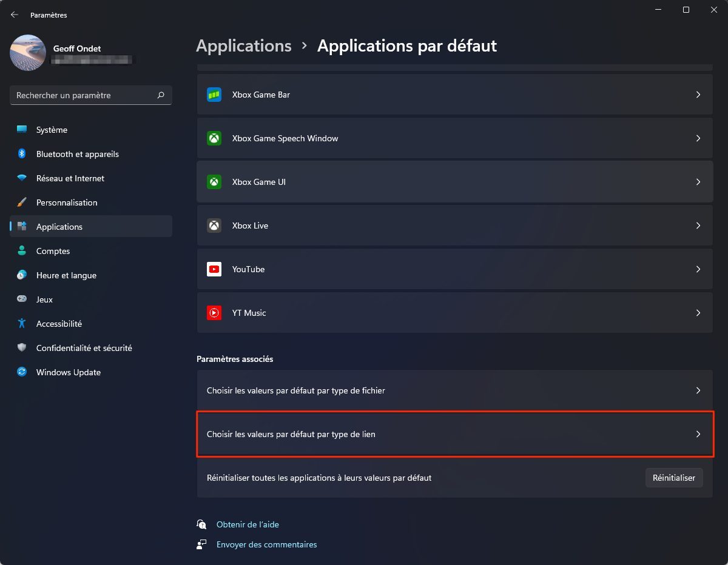This screenshot has height=565, width=728.
Task: Choose "Choisir les valeurs par défaut par type de fichier"
Action: (454, 390)
